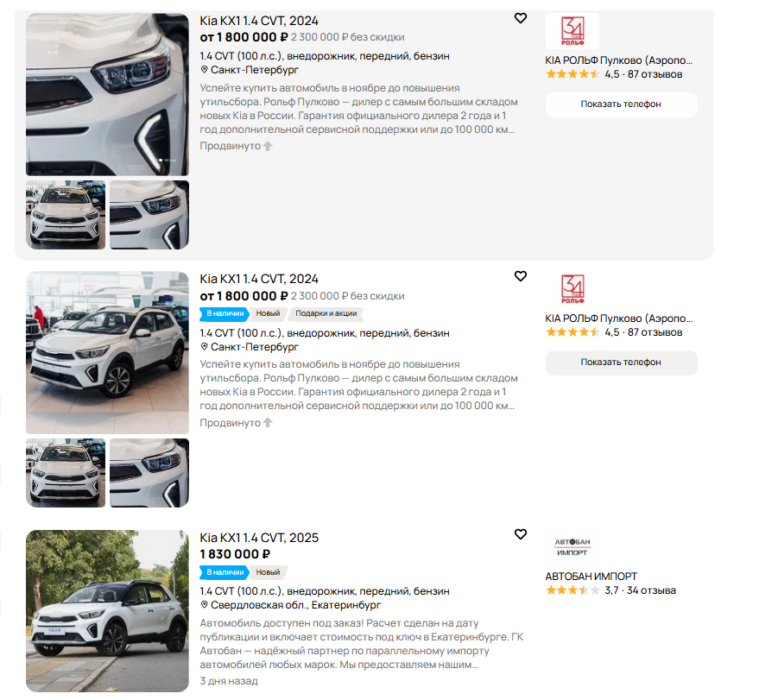Open the Kia KX1 1.4 CVT, 2025 title
The image size is (778, 700).
(259, 538)
